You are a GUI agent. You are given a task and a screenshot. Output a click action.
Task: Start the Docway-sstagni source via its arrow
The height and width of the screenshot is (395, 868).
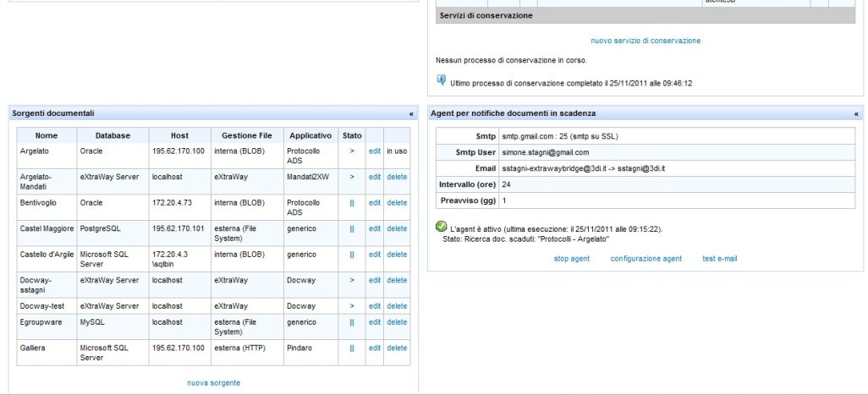[x=352, y=280]
